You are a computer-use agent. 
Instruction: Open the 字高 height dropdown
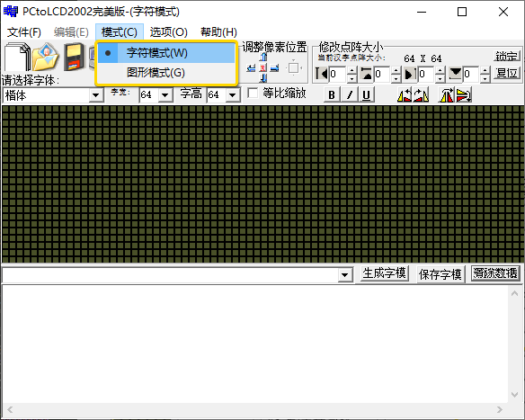[x=232, y=95]
